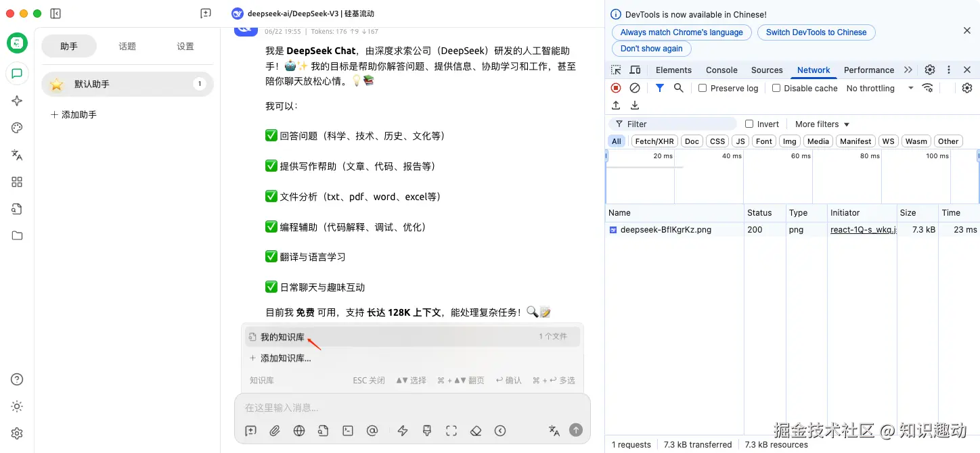Click the magnifier search icon in the Network panel
The image size is (980, 453).
(x=679, y=88)
